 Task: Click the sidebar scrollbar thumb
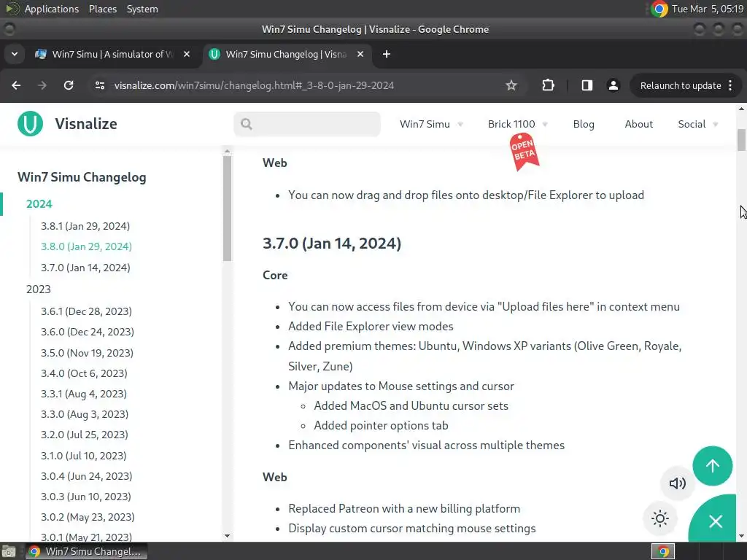click(x=228, y=209)
